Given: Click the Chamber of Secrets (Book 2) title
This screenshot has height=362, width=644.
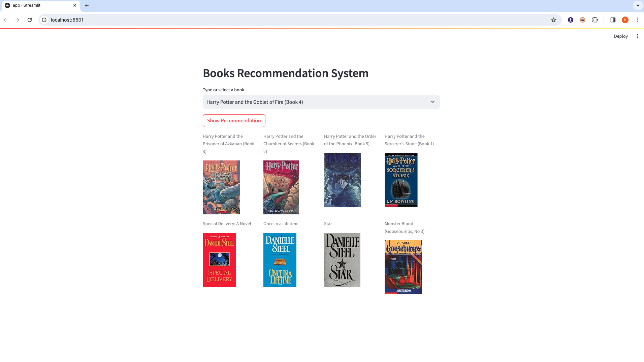Looking at the screenshot, I should coord(289,144).
